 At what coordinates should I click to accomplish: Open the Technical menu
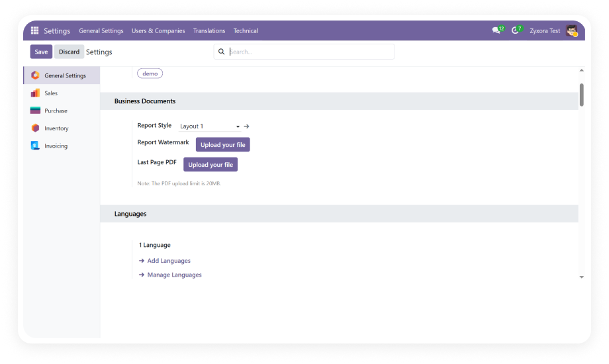pyautogui.click(x=246, y=30)
